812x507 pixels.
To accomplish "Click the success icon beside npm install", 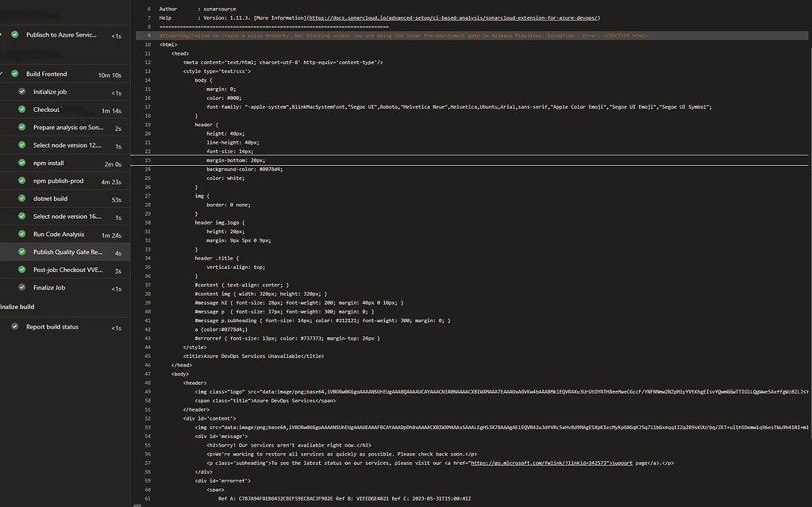I will point(22,163).
